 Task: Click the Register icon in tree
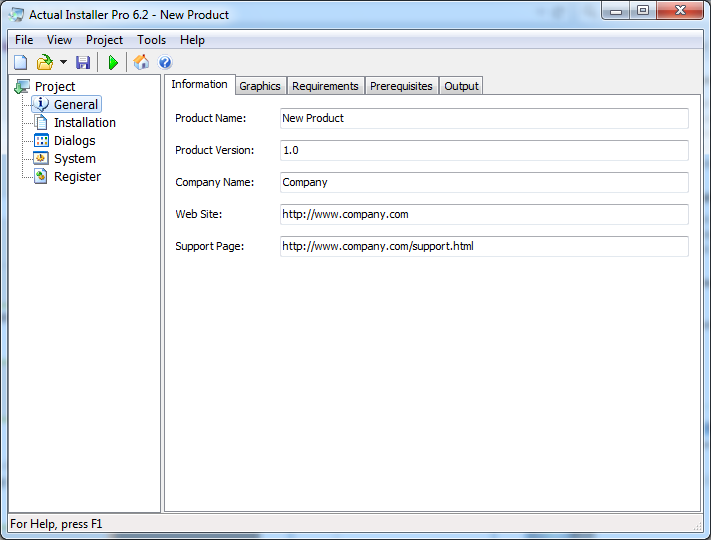(41, 176)
